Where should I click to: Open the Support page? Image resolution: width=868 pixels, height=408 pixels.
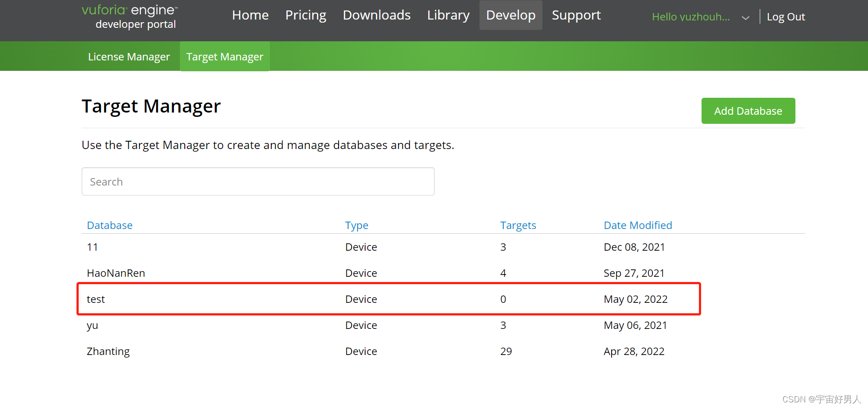576,15
